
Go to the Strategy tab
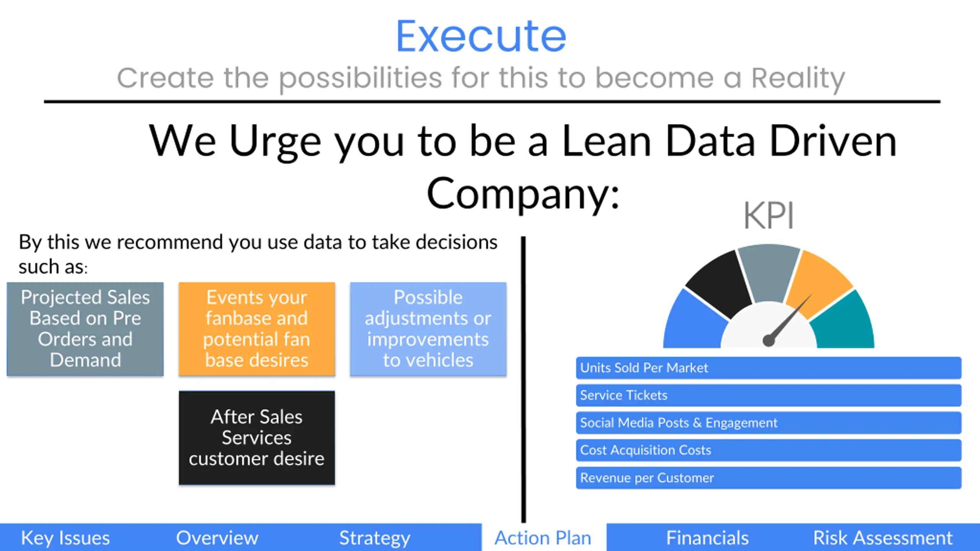tap(375, 538)
